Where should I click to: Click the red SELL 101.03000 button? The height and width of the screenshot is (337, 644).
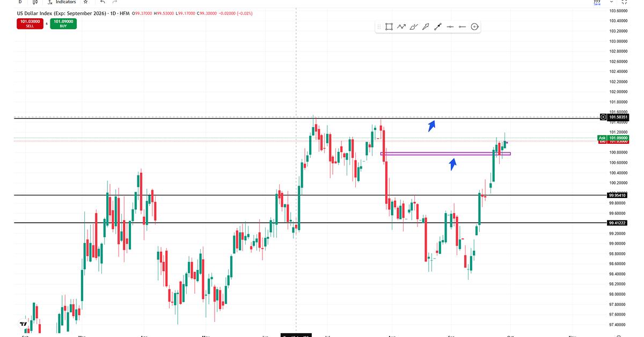tap(31, 24)
